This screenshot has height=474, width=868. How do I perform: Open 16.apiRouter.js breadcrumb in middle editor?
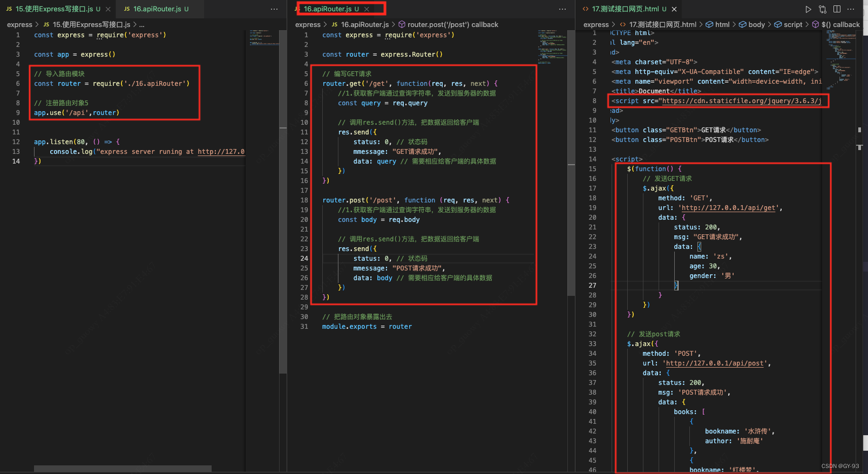point(360,25)
